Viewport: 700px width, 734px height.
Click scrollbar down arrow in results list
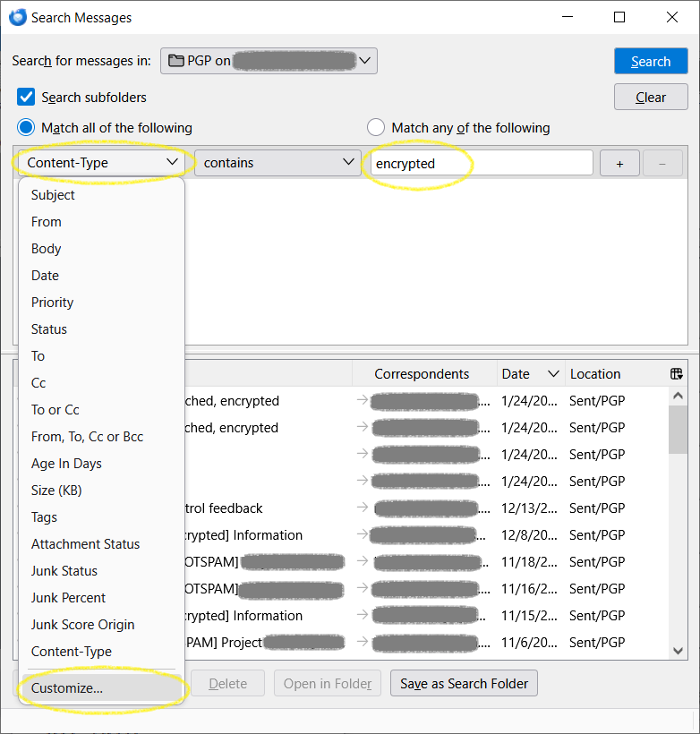coord(678,651)
